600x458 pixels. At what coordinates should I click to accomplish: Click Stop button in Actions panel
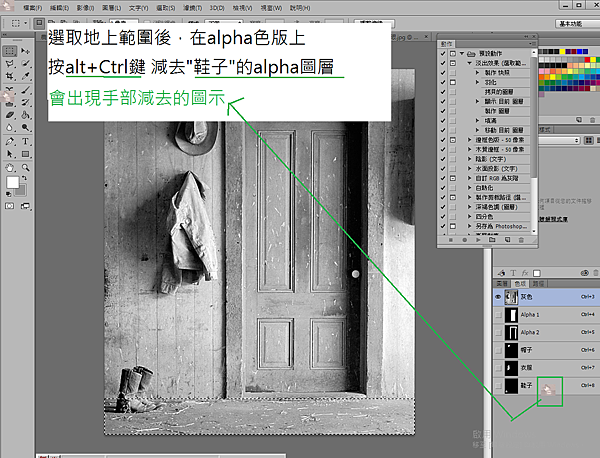[x=451, y=240]
